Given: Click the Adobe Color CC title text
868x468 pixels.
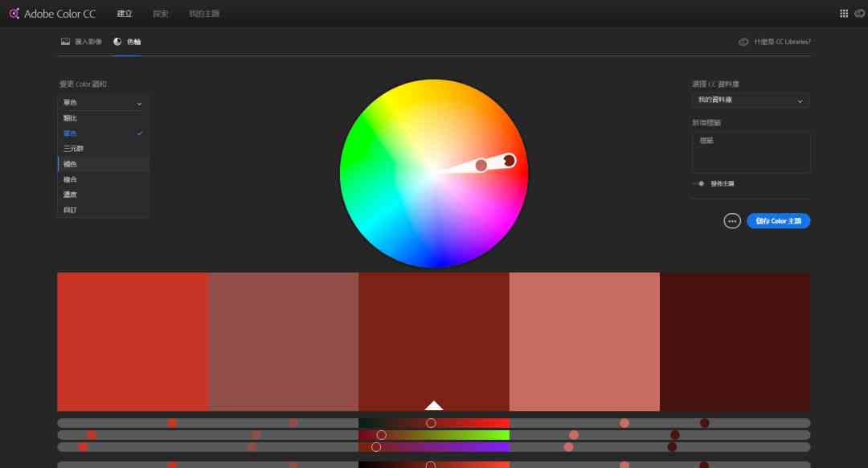Looking at the screenshot, I should point(59,14).
